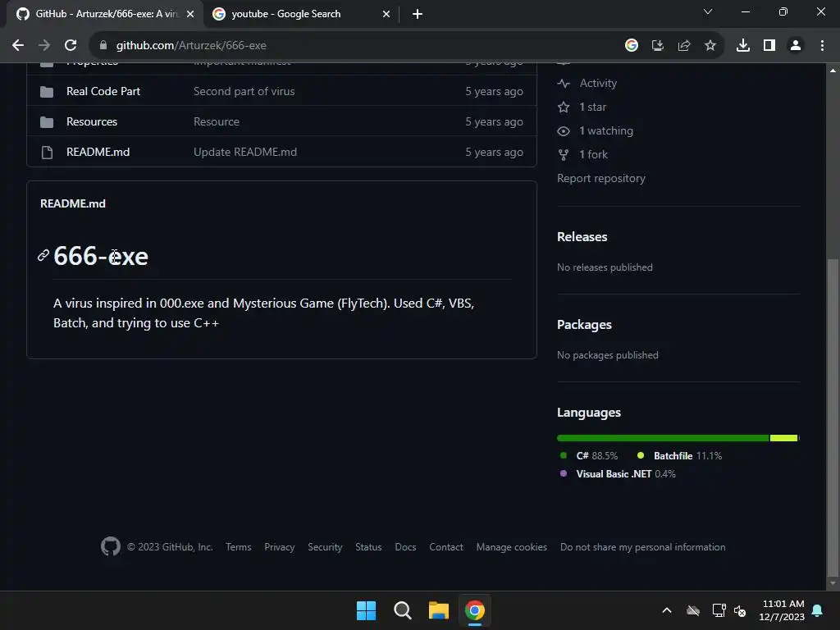The image size is (840, 630).
Task: Open the tab search dropdown chevron
Action: click(x=708, y=11)
